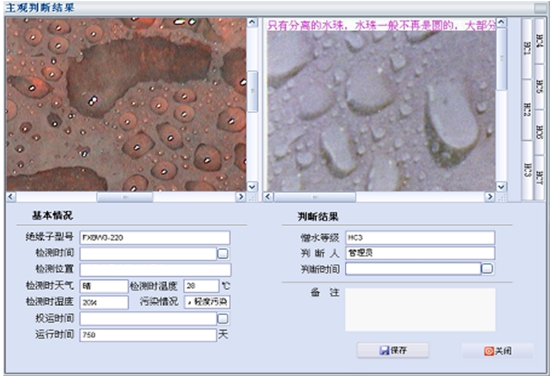Click the reference image's scroll left arrow

point(268,196)
